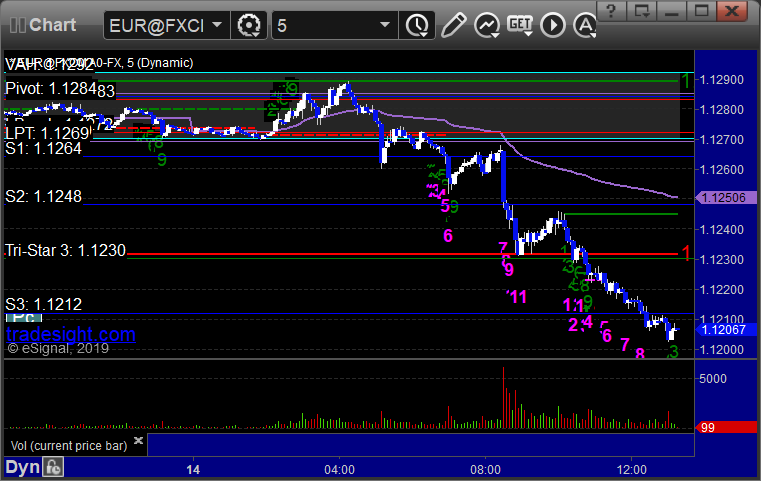Open the EUR@FXCI symbol dropdown
The width and height of the screenshot is (761, 481).
(x=216, y=25)
